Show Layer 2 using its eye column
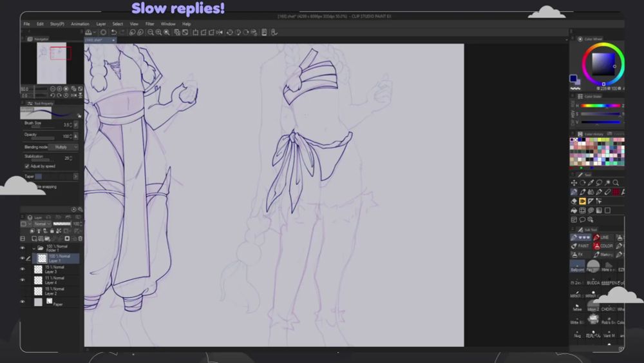This screenshot has width=644, height=363. click(x=23, y=291)
